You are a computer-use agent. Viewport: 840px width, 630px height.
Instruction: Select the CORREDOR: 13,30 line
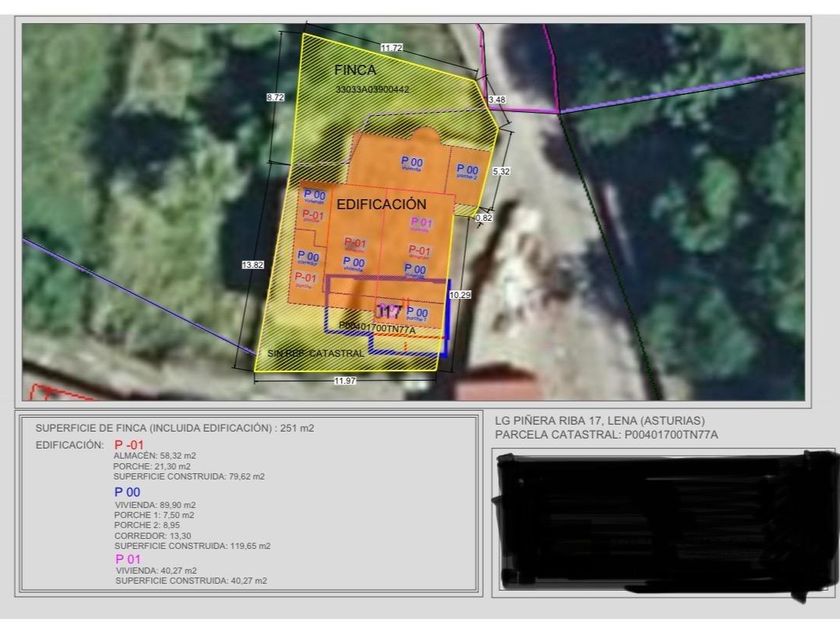153,536
